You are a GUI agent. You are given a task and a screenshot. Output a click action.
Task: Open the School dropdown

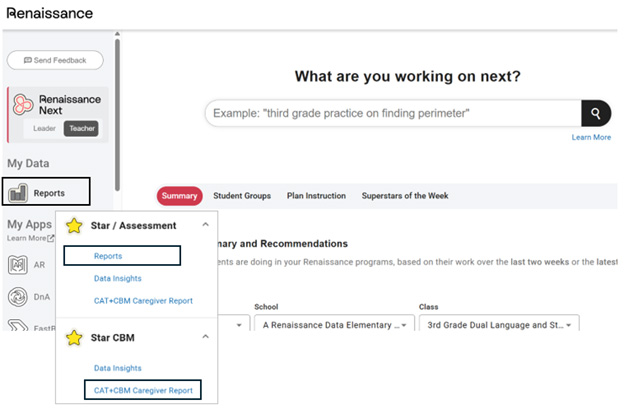(334, 325)
